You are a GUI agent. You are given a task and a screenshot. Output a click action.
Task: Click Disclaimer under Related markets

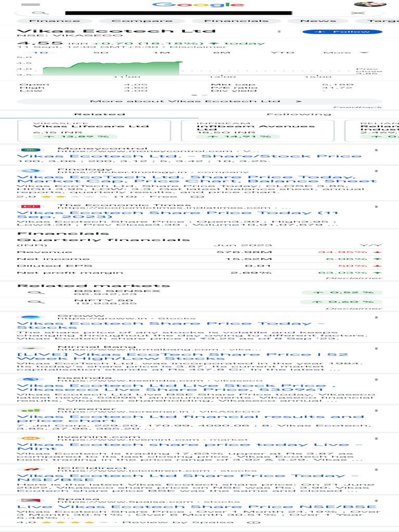(354, 309)
